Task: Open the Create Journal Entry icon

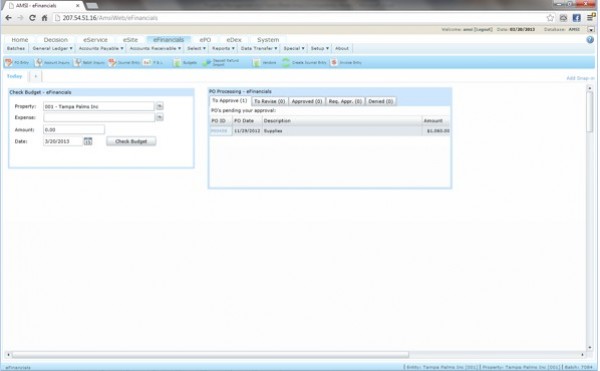Action: tap(304, 62)
